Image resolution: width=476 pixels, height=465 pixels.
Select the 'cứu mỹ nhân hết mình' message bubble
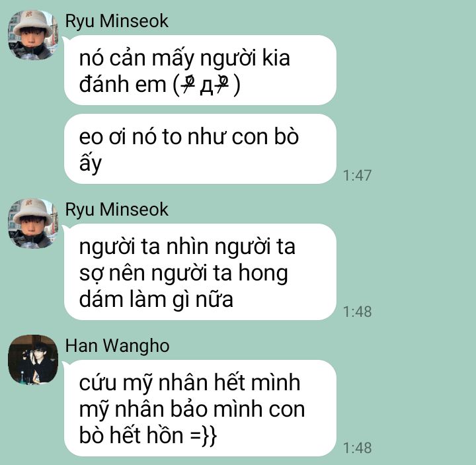click(x=200, y=408)
